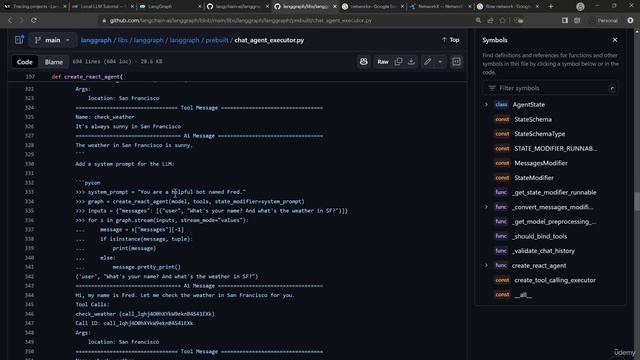Open the prebuilt breadcrumb link
This screenshot has width=640, height=360.
(x=217, y=40)
